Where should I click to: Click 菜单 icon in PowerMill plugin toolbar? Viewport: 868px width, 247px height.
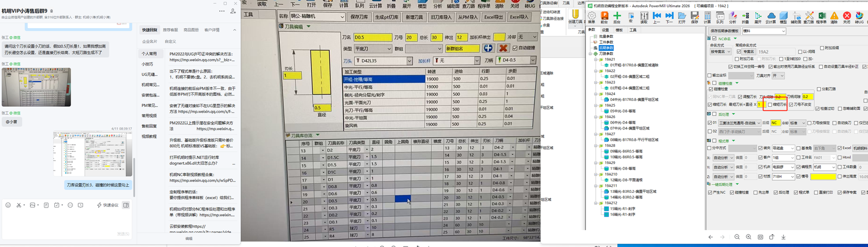591,17
